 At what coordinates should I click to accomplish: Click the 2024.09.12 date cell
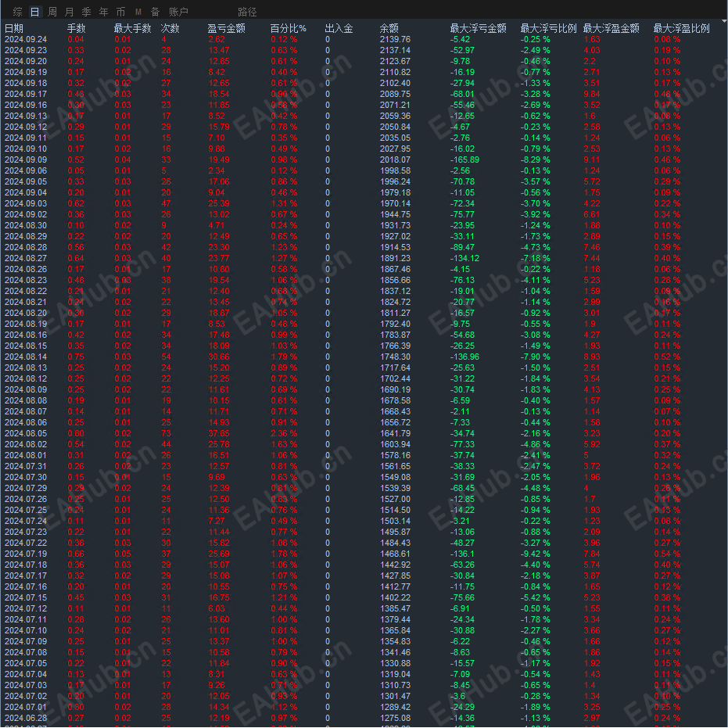click(x=26, y=127)
